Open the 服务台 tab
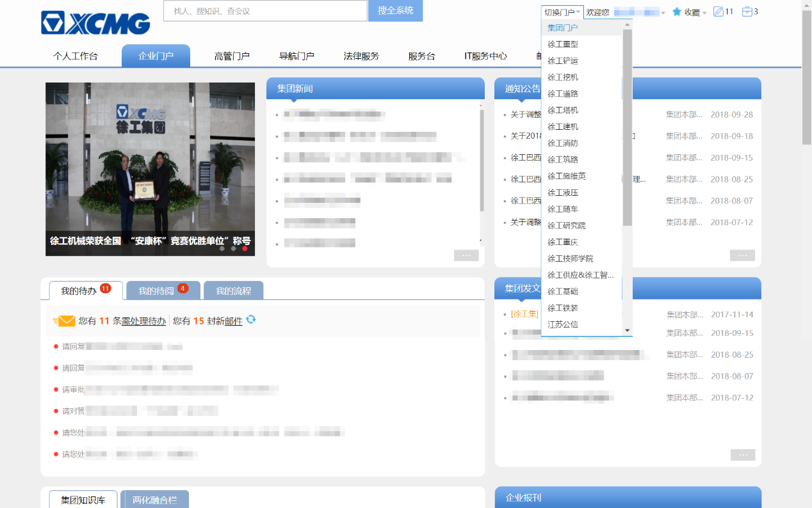This screenshot has height=508, width=812. [x=421, y=56]
